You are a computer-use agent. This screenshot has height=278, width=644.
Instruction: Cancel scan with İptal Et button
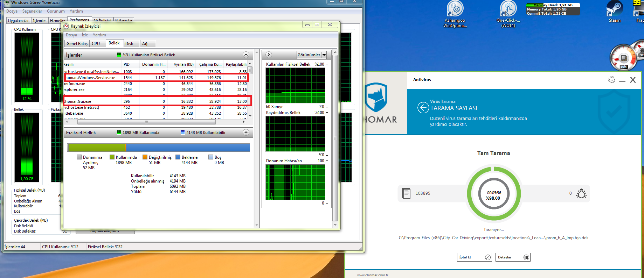point(475,257)
